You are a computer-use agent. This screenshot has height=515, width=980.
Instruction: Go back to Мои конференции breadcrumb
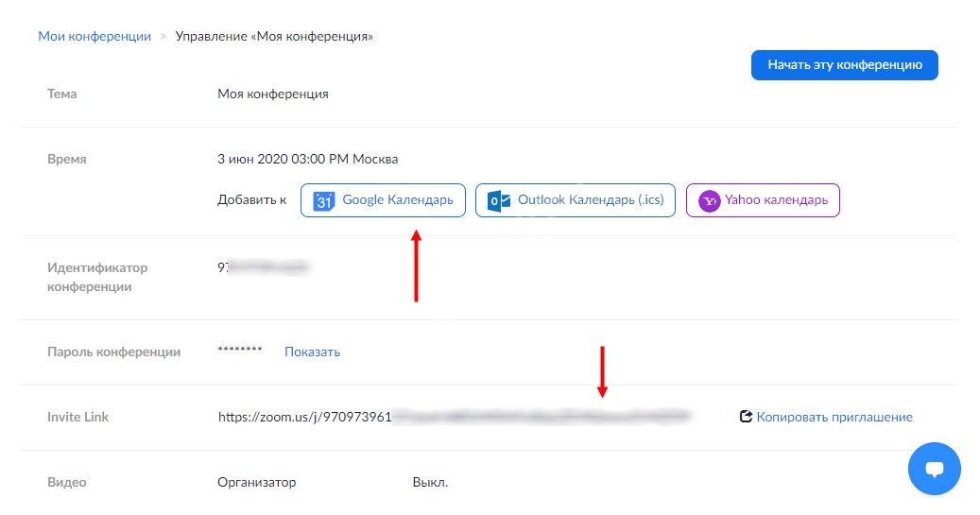95,36
